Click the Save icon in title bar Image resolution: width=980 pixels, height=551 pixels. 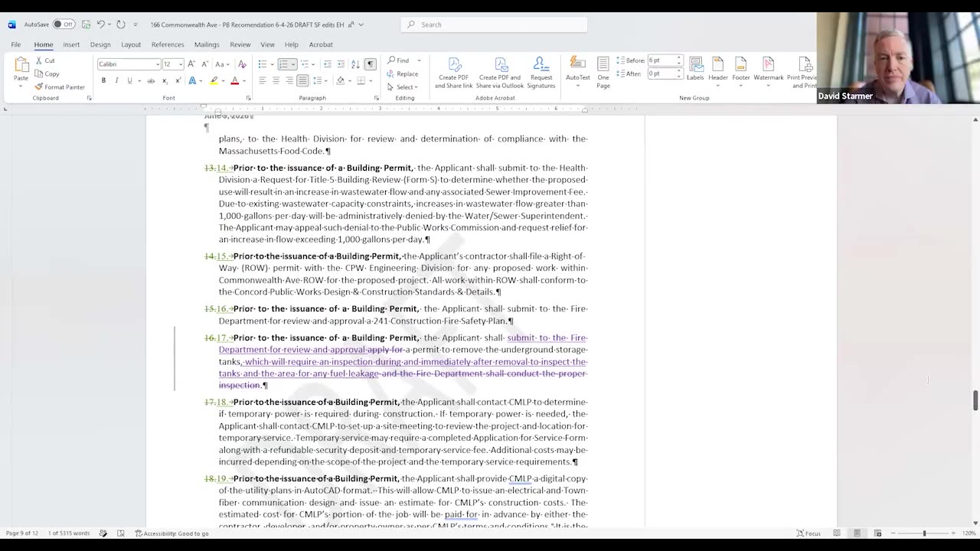click(x=87, y=24)
